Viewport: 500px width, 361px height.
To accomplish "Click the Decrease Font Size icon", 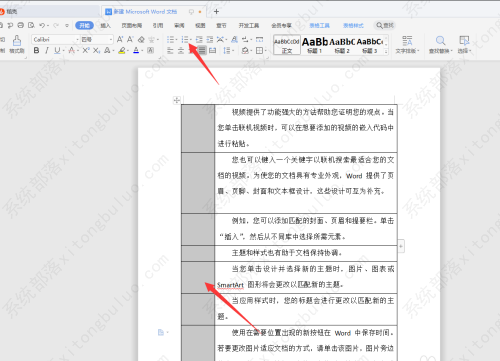I will click(x=130, y=39).
